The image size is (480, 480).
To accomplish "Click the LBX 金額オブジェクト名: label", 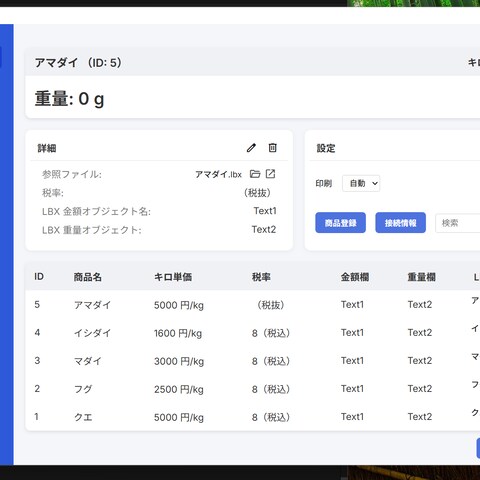I will [x=96, y=211].
